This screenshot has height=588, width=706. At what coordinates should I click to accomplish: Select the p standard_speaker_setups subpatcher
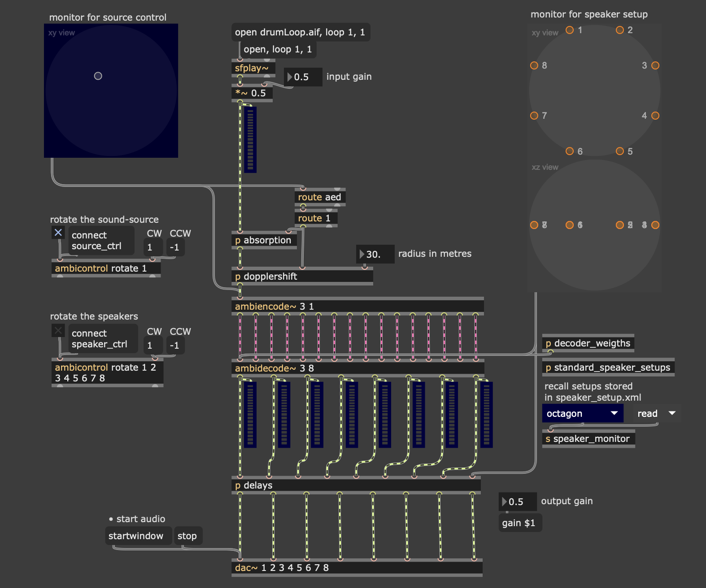[x=608, y=367]
